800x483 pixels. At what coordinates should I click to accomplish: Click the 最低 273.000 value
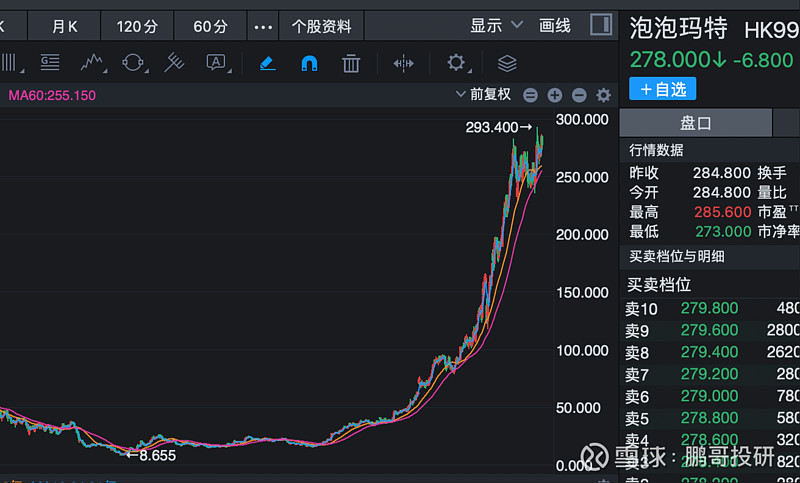click(x=723, y=232)
